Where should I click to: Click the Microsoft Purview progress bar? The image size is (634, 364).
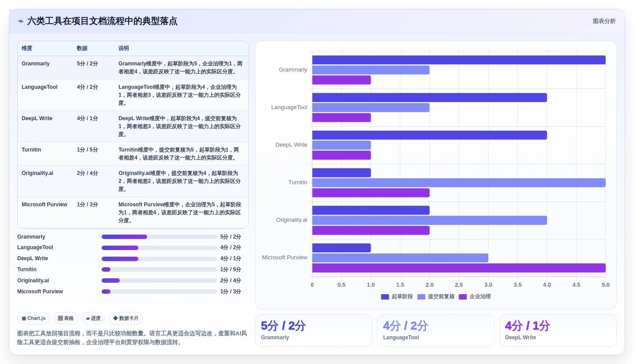159,292
